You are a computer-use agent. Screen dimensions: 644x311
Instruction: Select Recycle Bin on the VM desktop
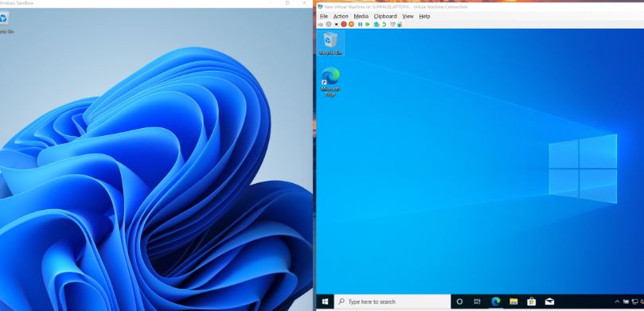pyautogui.click(x=330, y=44)
